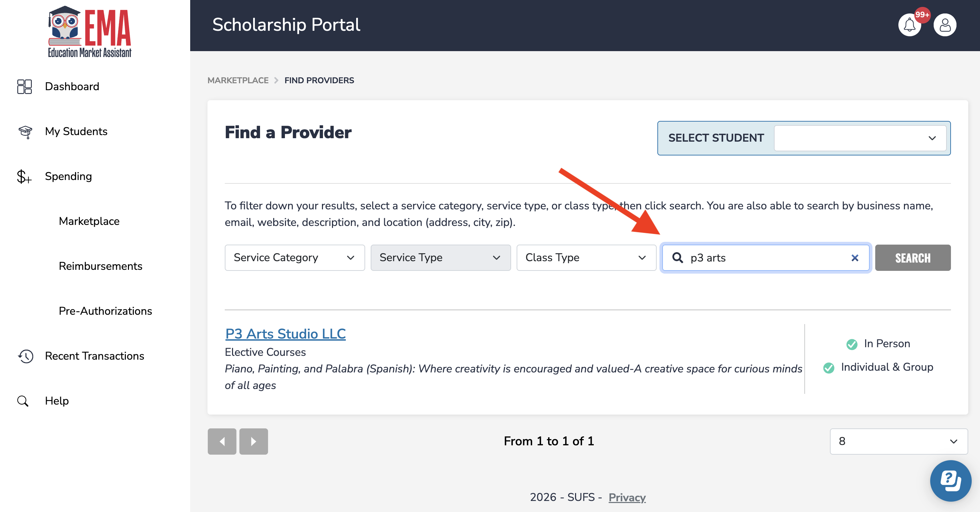Click the MARKETPLACE breadcrumb
The image size is (980, 512).
tap(238, 80)
